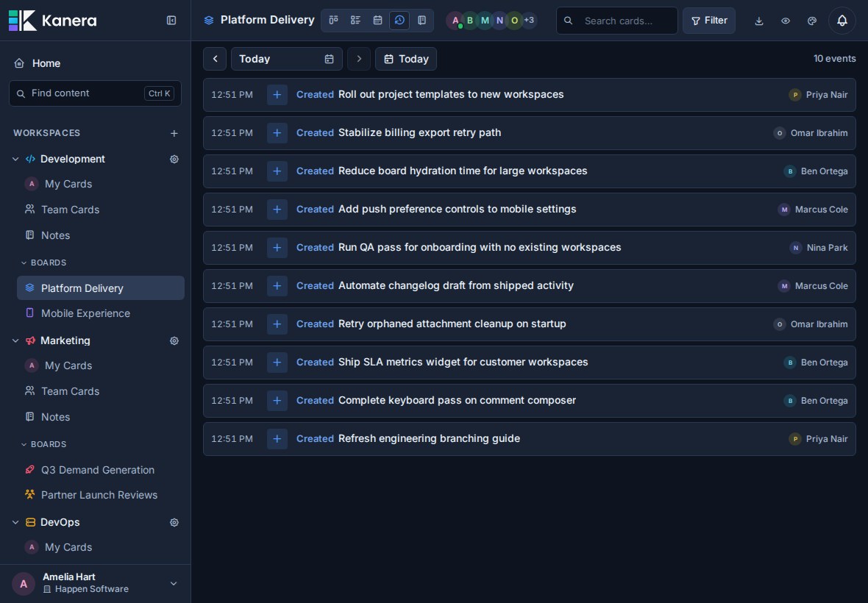Open the notes view icon in toolbar

tap(421, 21)
